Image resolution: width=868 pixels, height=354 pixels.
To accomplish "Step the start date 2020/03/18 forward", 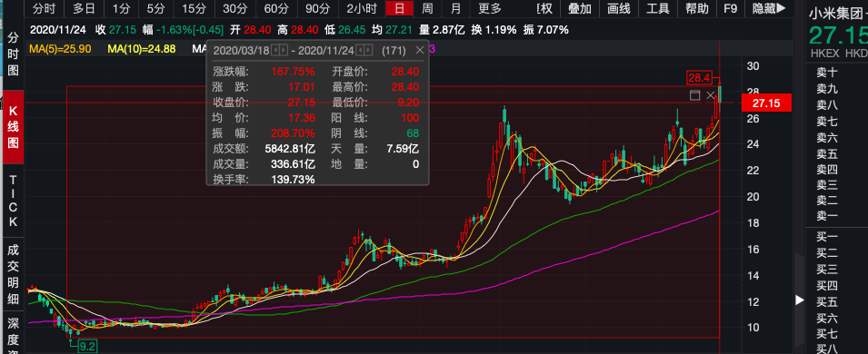I will click(284, 50).
